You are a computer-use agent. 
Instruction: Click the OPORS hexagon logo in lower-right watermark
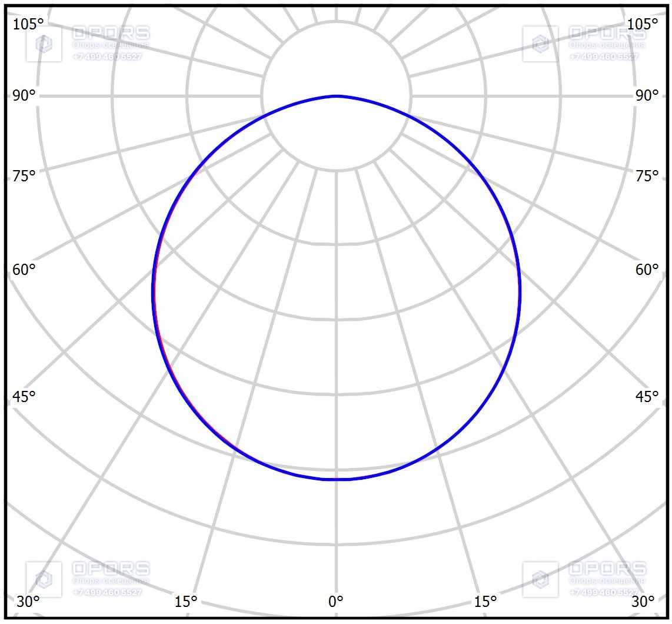[540, 579]
